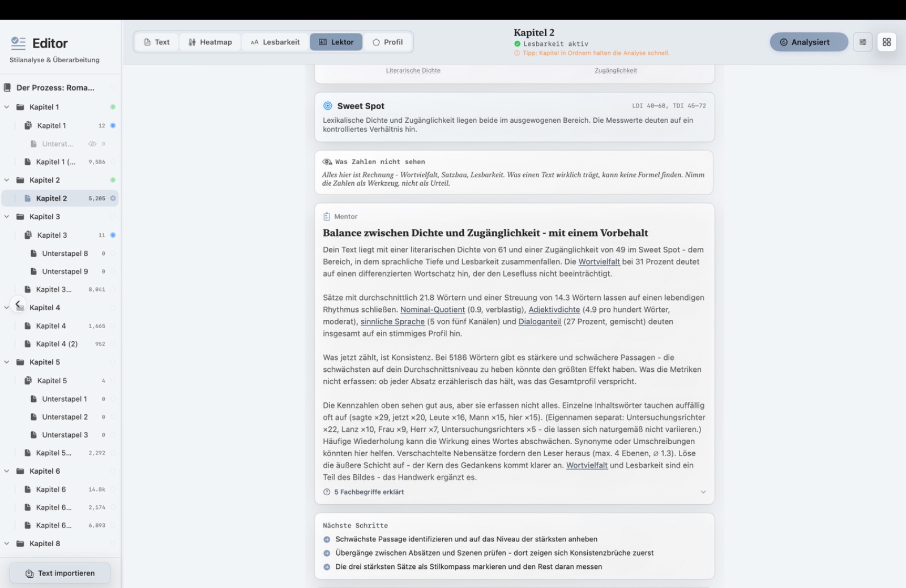Open the list-style view icon in the header
Screen dimensions: 906x588
point(862,42)
